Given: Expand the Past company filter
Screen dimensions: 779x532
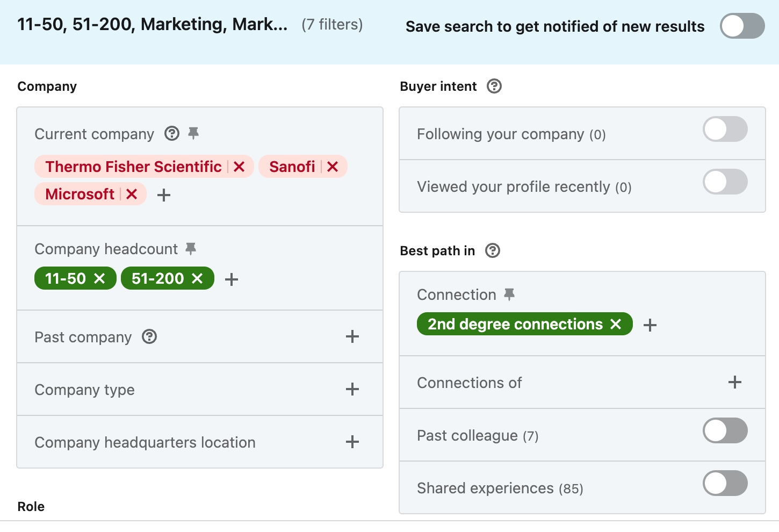Looking at the screenshot, I should [x=352, y=336].
